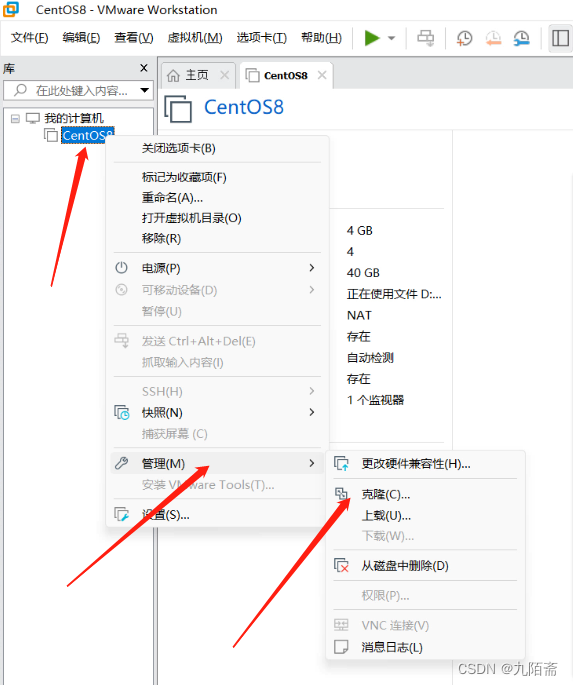
Task: Expand the 管理(M) submenu arrow
Action: click(311, 463)
